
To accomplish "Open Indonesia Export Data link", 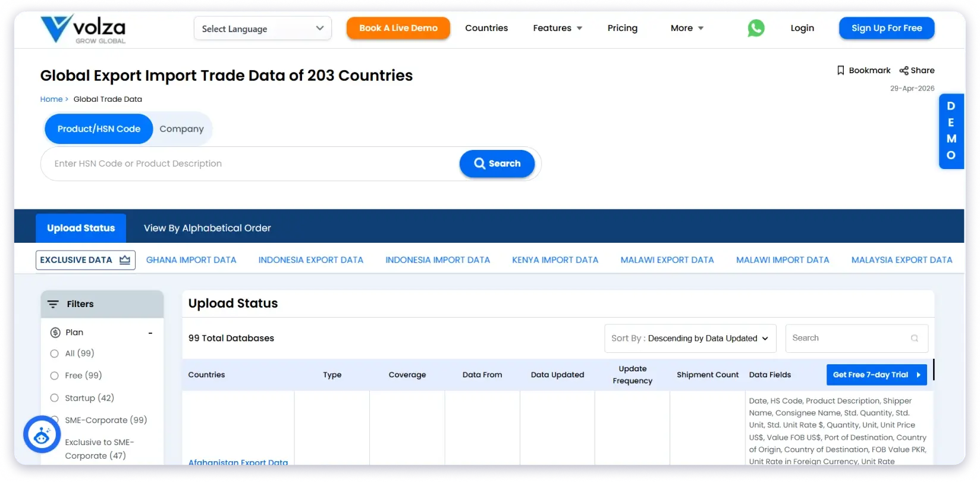I will click(x=311, y=260).
